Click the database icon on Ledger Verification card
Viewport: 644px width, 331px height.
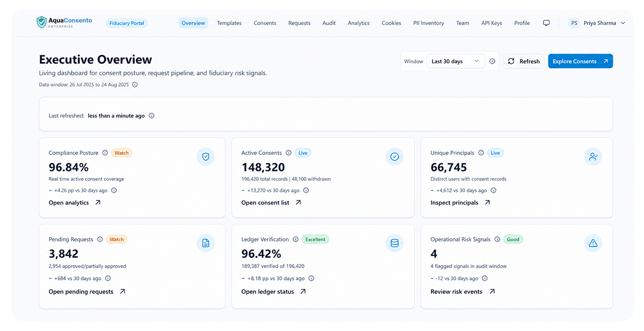pyautogui.click(x=395, y=243)
